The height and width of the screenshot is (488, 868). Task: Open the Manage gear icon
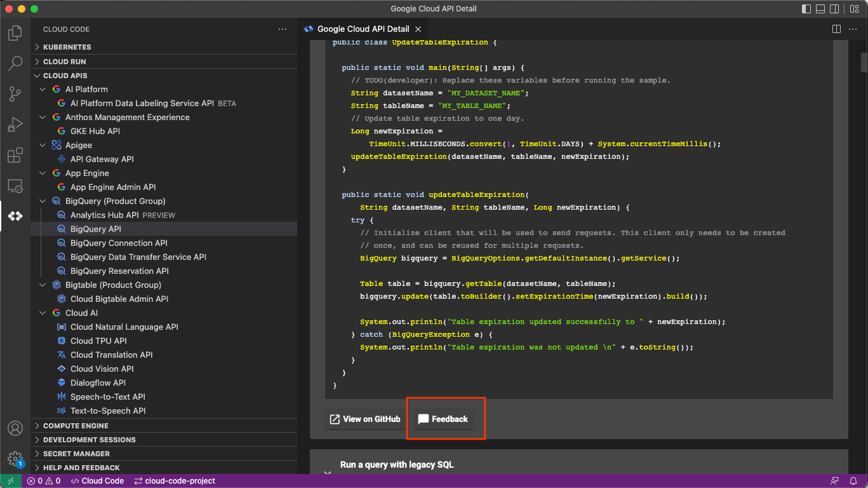[x=15, y=459]
